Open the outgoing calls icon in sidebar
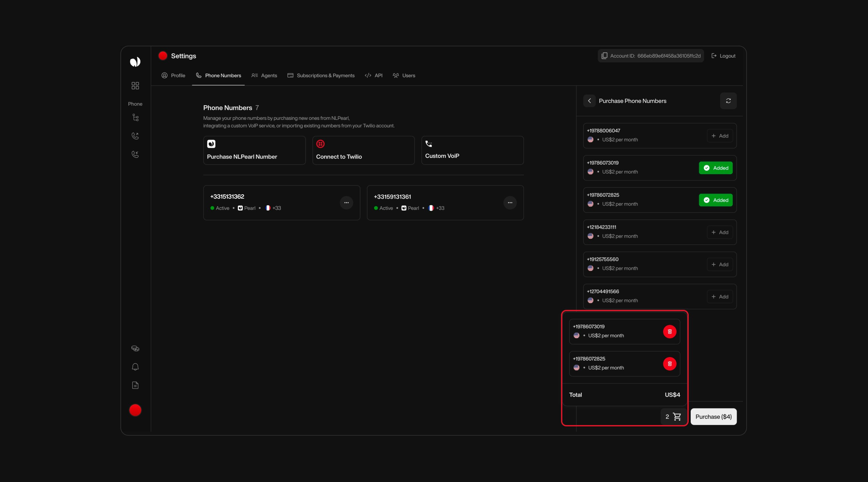Screen dimensions: 868x482 point(135,136)
